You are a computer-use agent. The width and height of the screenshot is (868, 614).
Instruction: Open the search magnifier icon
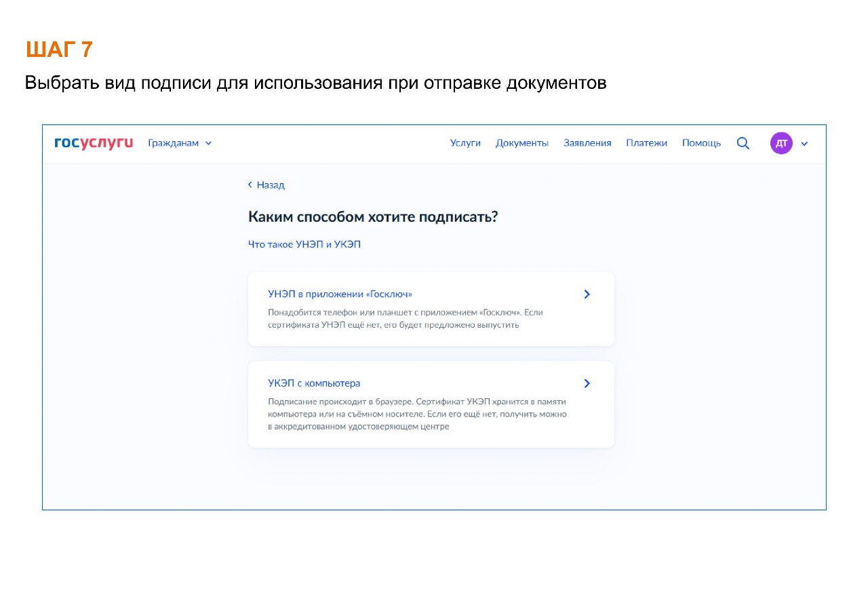(743, 143)
